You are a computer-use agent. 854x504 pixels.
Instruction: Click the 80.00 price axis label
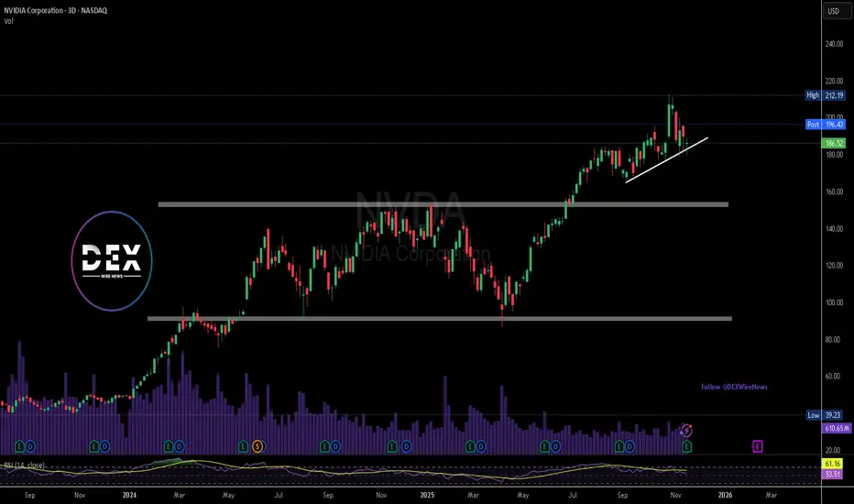[834, 339]
